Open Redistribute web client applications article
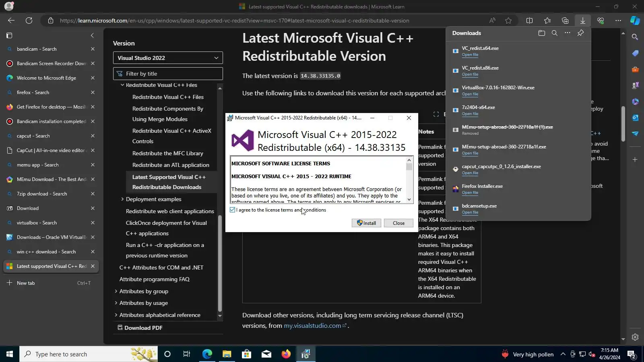644x362 pixels. (170, 211)
